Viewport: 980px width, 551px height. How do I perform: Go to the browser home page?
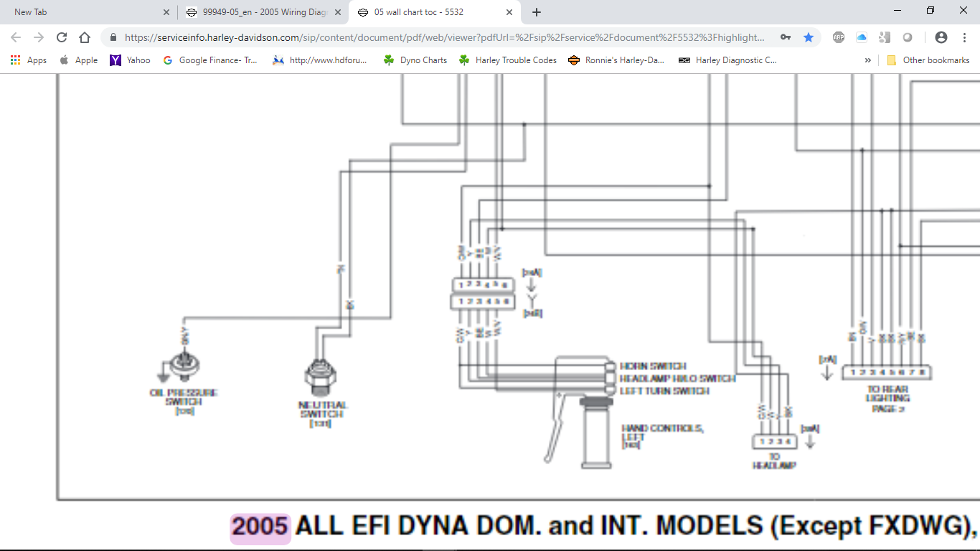pos(85,37)
